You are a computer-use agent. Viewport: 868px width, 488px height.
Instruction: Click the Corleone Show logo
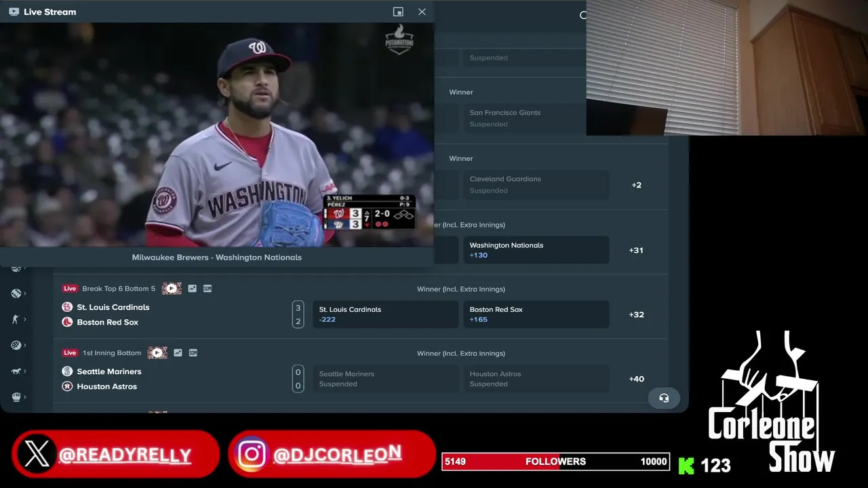tap(772, 401)
